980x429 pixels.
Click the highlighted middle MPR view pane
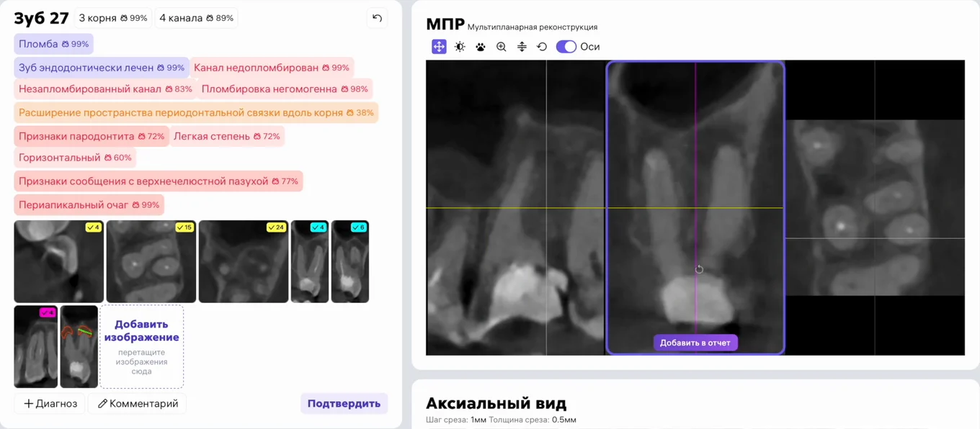pyautogui.click(x=695, y=208)
